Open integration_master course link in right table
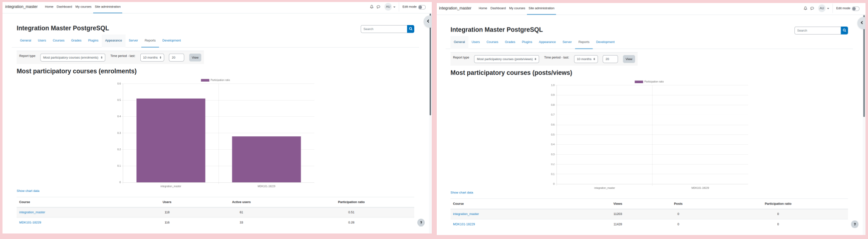The image size is (868, 239). tap(466, 214)
